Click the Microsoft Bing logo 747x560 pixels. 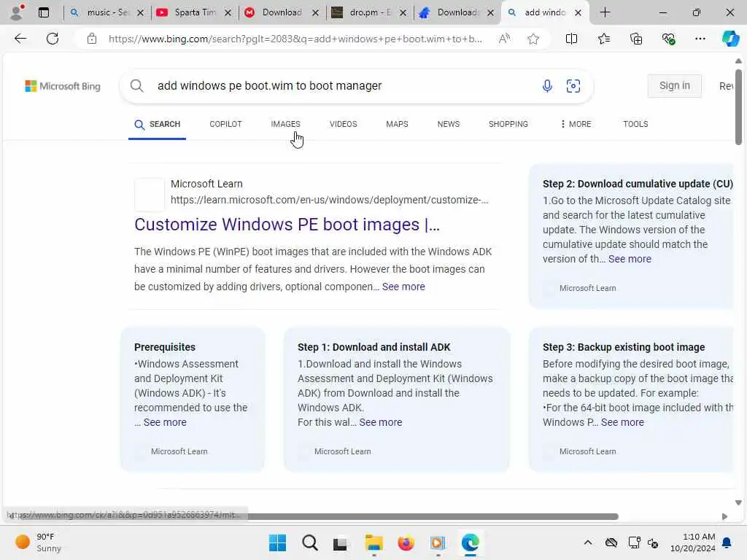63,86
